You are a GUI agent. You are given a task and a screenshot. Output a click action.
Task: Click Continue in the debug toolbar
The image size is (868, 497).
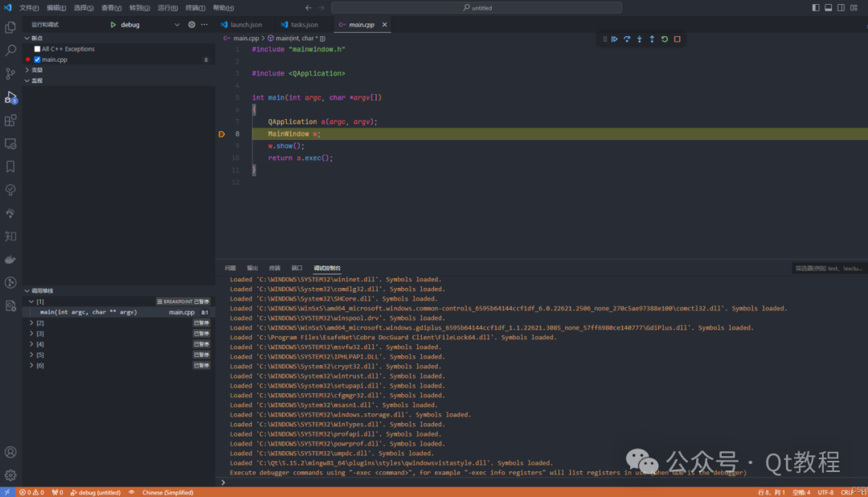coord(615,39)
